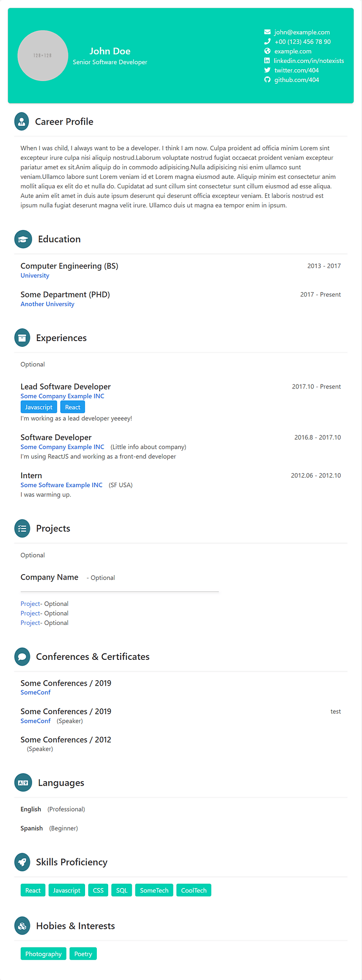Screen dimensions: 362x980
Task: Click the graduation cap Education icon
Action: (23, 240)
